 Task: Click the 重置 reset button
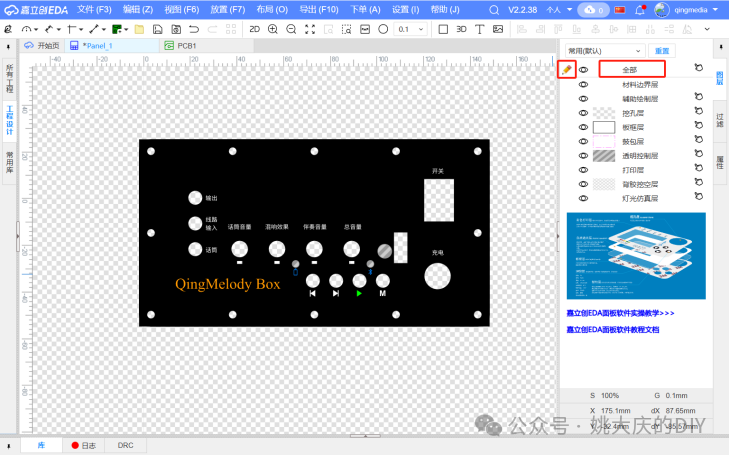click(662, 50)
